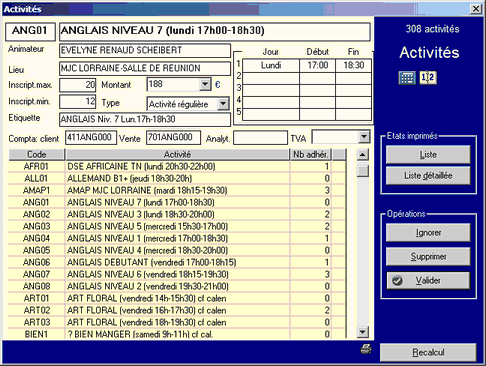Click the Recalcul button
486x366 pixels.
(428, 352)
